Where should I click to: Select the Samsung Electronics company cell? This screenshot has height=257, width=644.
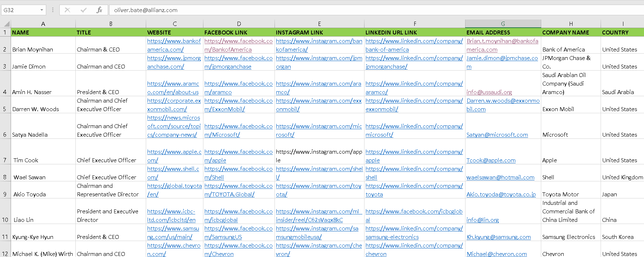(571, 233)
